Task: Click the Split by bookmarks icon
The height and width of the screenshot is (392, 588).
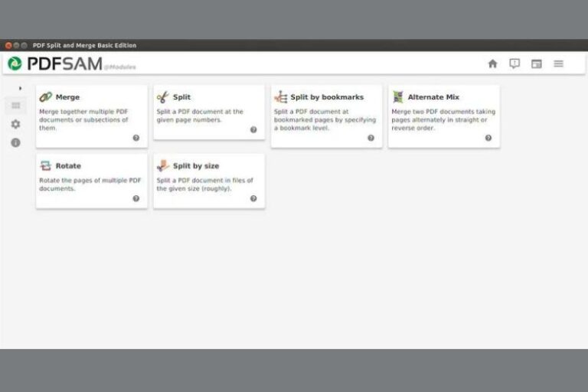Action: (280, 97)
